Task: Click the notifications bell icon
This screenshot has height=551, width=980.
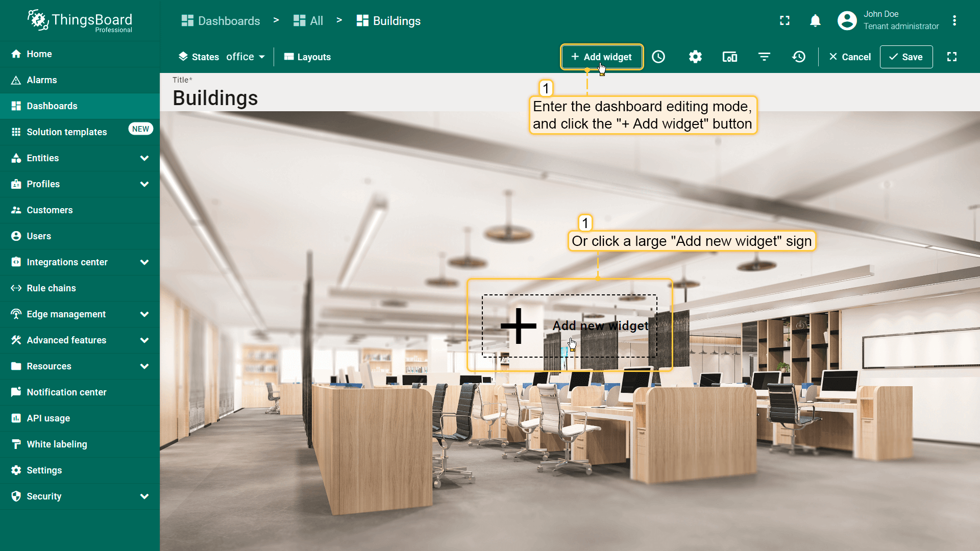Action: tap(815, 20)
